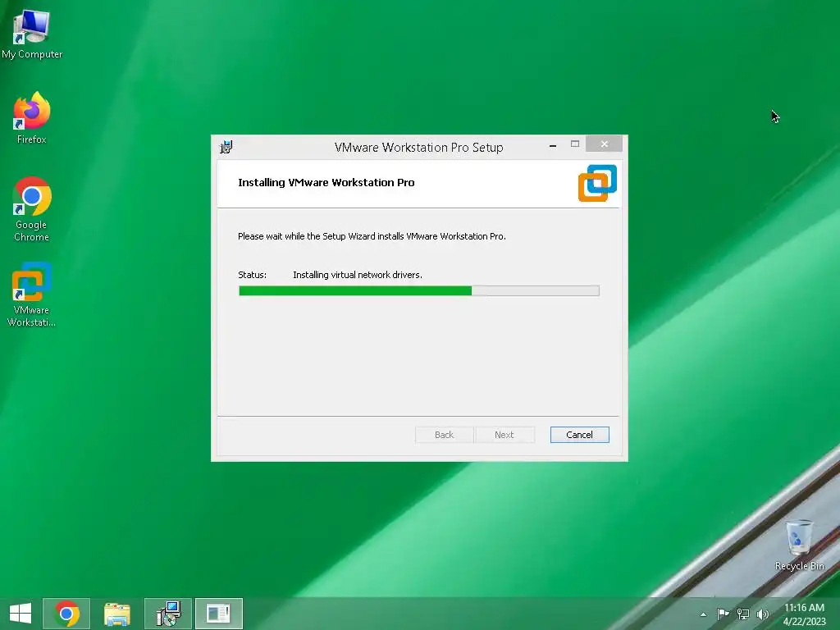Minimize the VMware setup window
This screenshot has height=630, width=840.
(x=553, y=144)
